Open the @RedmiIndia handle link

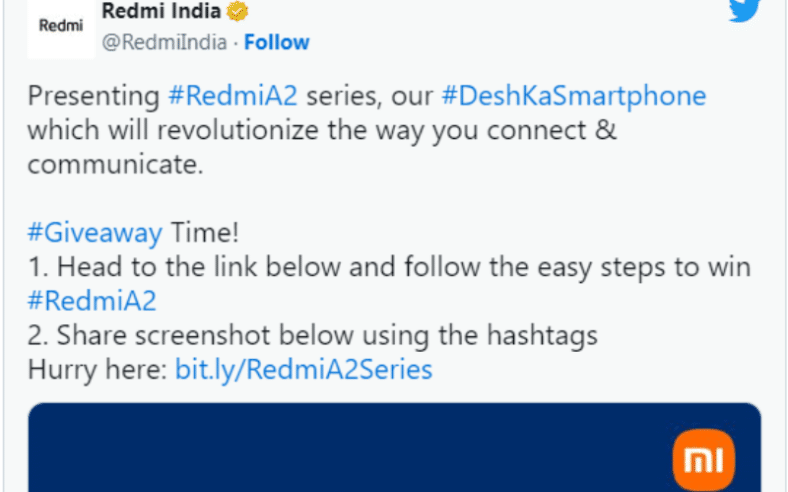166,42
